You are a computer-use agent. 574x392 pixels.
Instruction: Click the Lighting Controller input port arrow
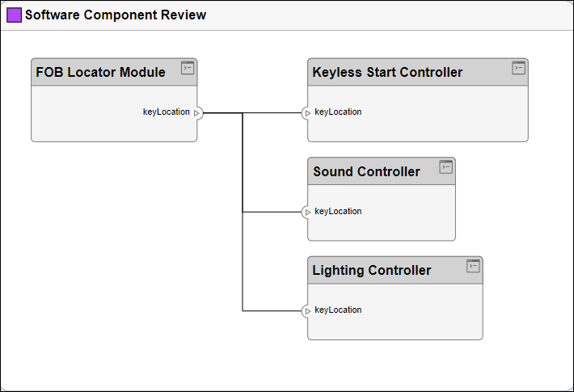(307, 311)
